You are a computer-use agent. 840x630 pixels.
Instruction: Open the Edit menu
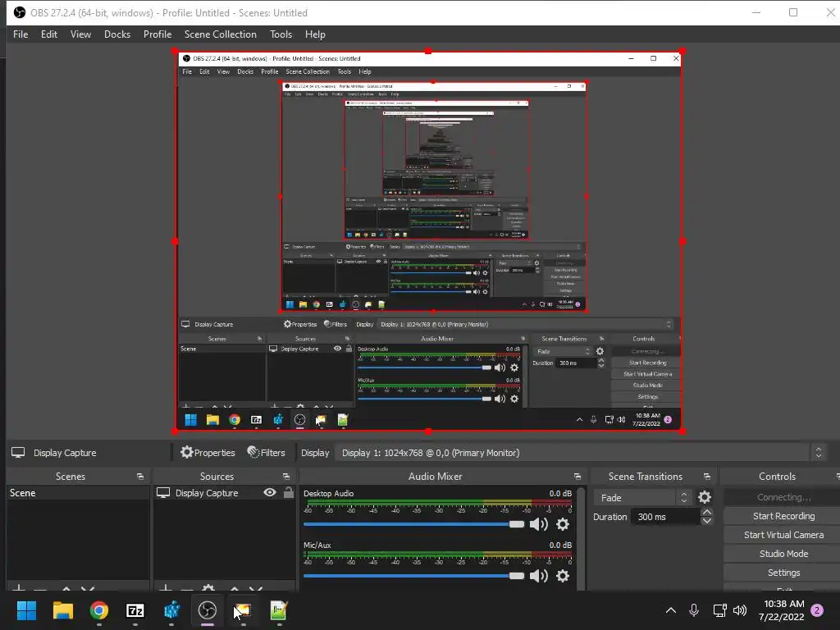[x=48, y=34]
